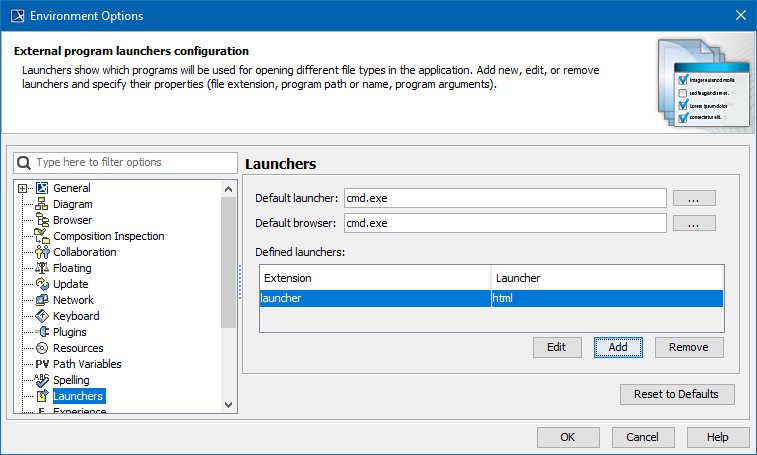
Task: Expand the General tree node
Action: [23, 188]
